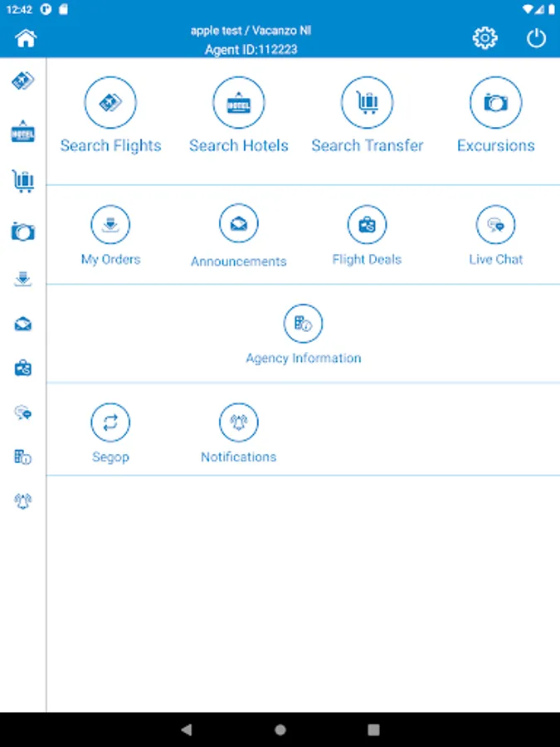Viewport: 560px width, 747px height.
Task: Tap the Search Hotels circle icon
Action: point(239,102)
